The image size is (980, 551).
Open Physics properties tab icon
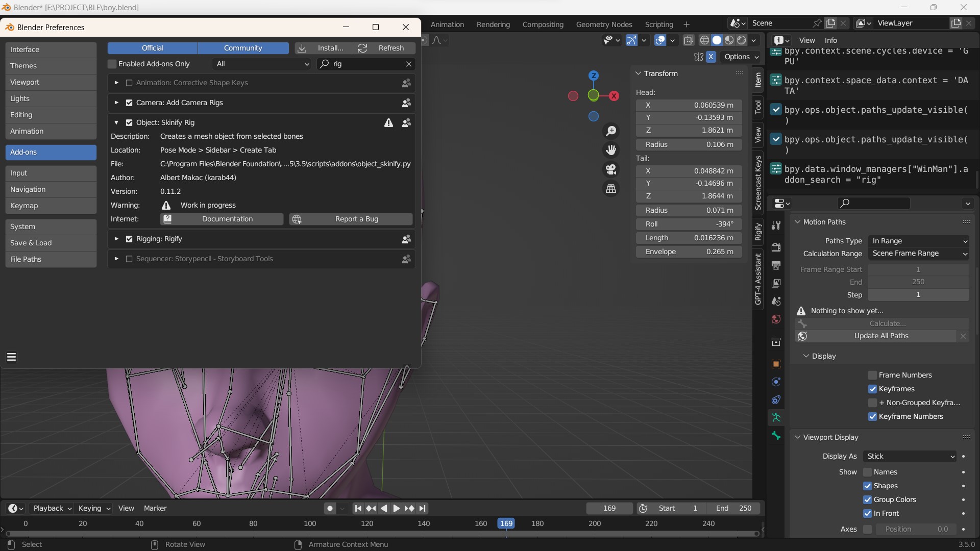click(x=776, y=382)
